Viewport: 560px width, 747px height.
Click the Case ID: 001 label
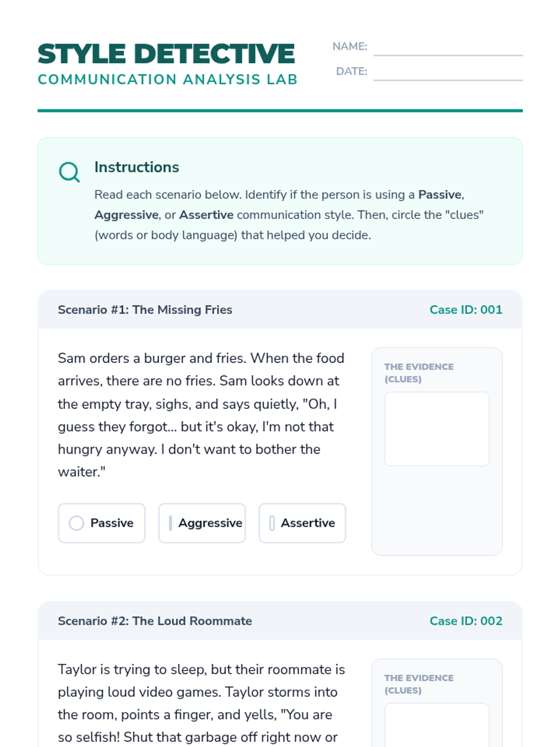[x=466, y=310]
